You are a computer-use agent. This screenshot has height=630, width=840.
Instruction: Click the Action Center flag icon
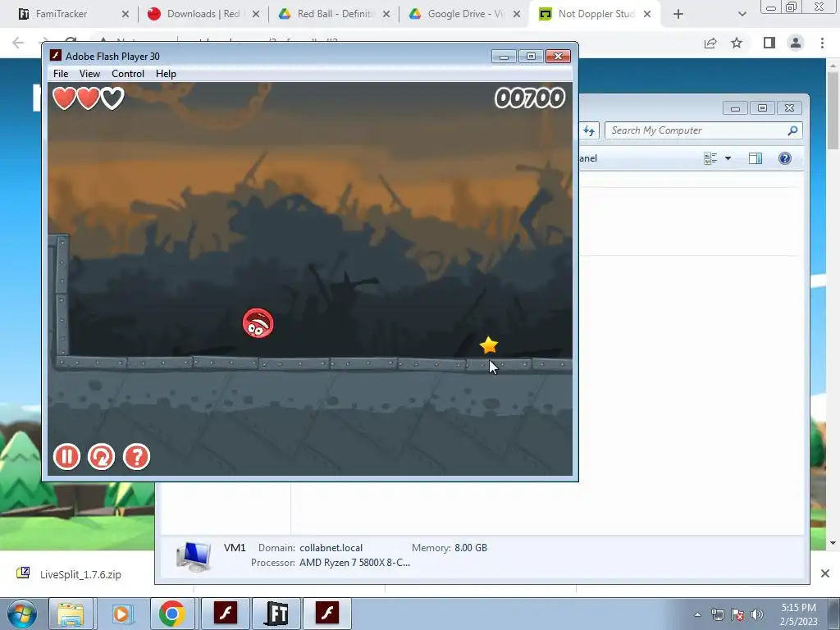[x=737, y=614]
